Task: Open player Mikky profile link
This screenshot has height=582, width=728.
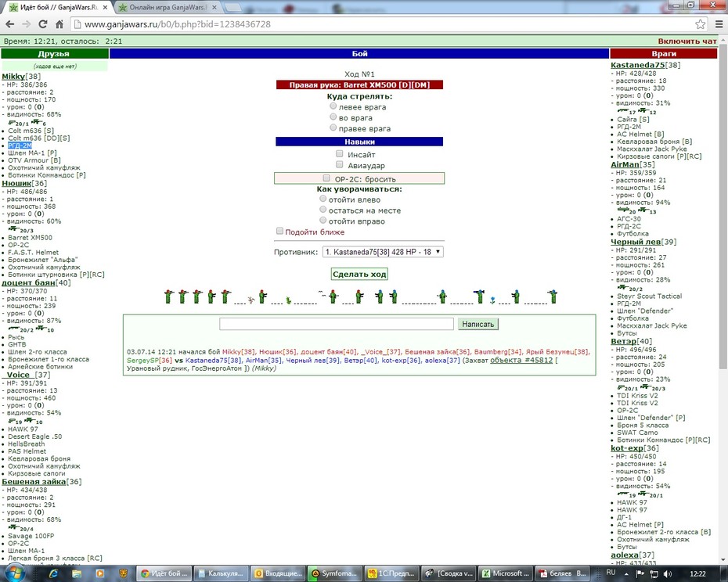Action: pos(13,77)
